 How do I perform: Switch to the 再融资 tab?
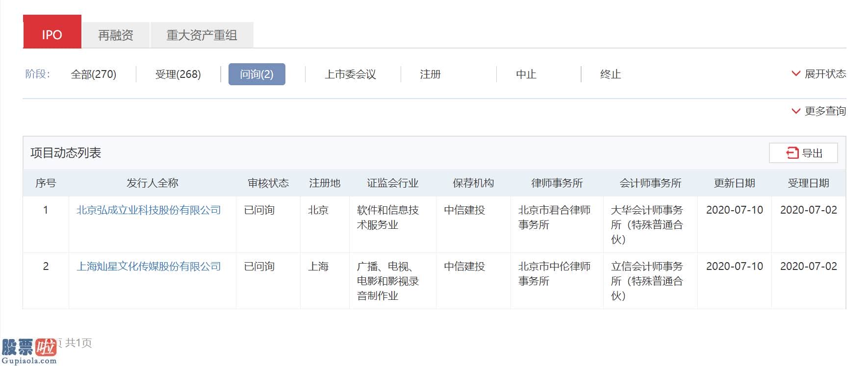click(x=116, y=35)
